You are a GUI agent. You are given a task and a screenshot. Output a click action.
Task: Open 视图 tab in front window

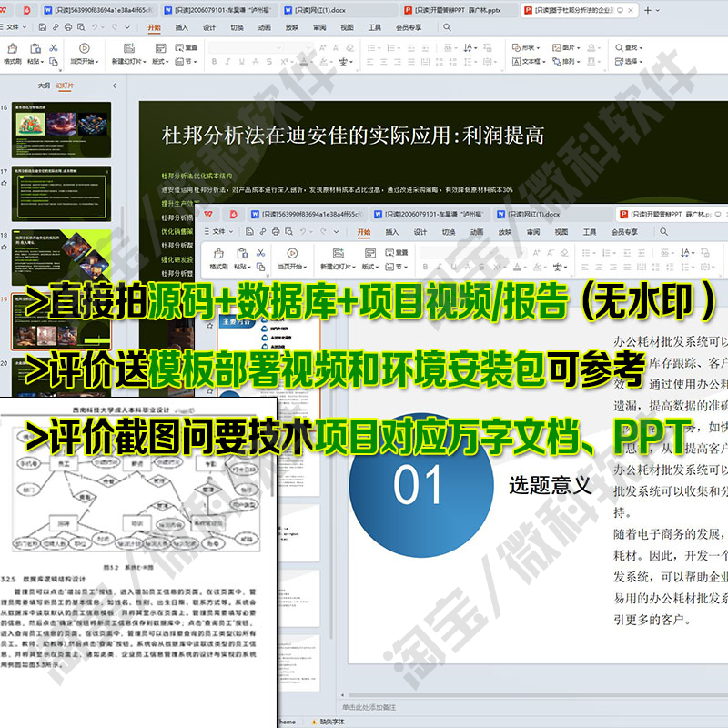[561, 232]
